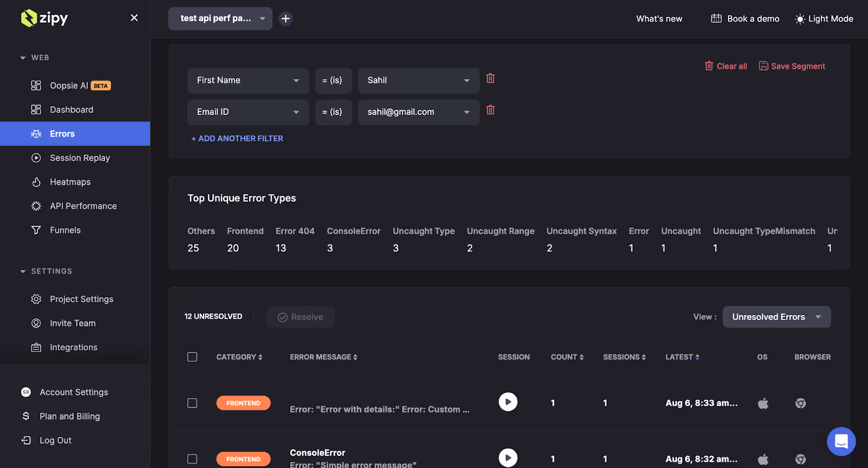Play session for the Aug 6, 8:33 am error
The image size is (868, 468).
click(508, 402)
